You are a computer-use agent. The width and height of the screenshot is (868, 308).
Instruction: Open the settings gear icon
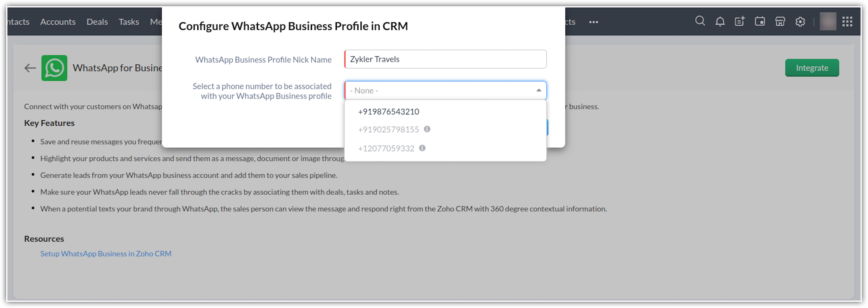pos(800,22)
